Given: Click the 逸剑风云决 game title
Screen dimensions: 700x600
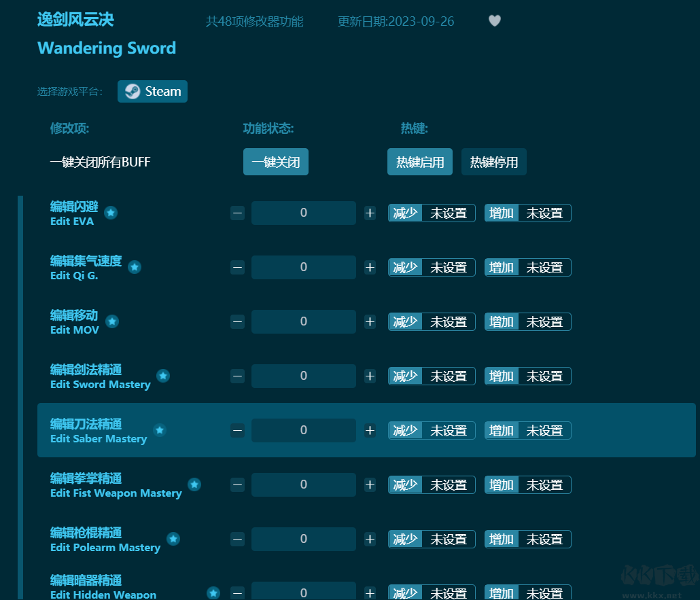Looking at the screenshot, I should point(76,20).
